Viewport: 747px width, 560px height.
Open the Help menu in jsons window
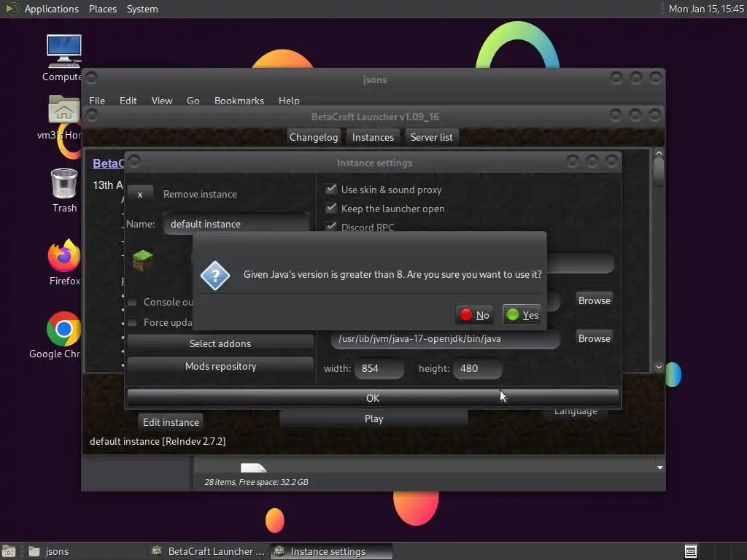[x=289, y=101]
